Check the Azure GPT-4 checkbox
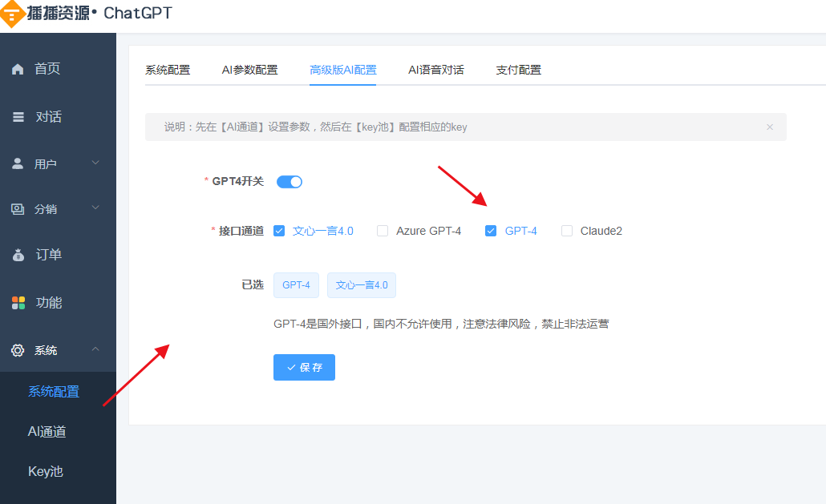Viewport: 826px width, 504px height. click(x=383, y=231)
